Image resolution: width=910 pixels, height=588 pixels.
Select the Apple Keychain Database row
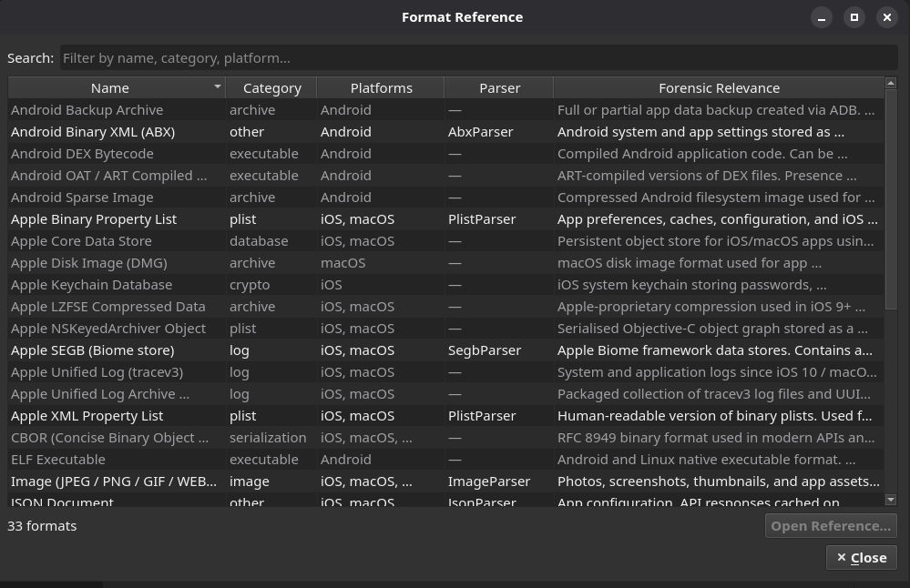point(445,285)
